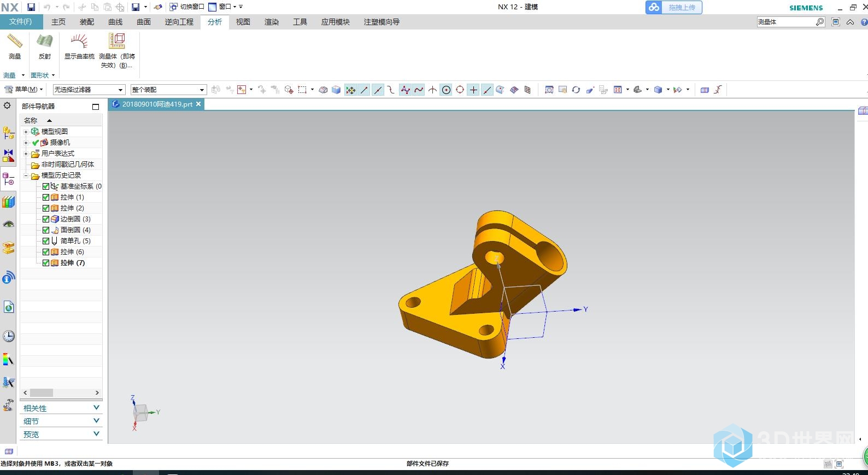
Task: Toggle the quadrant point snap icon
Action: click(x=460, y=90)
